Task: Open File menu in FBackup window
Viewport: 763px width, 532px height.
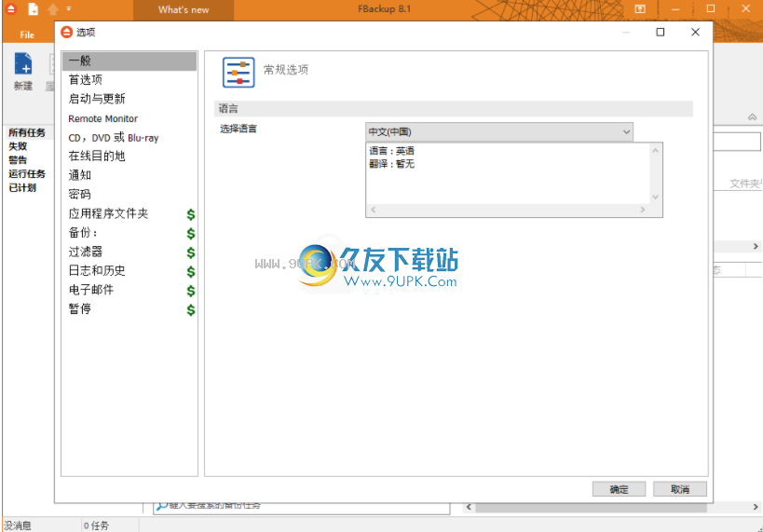Action: pos(27,34)
